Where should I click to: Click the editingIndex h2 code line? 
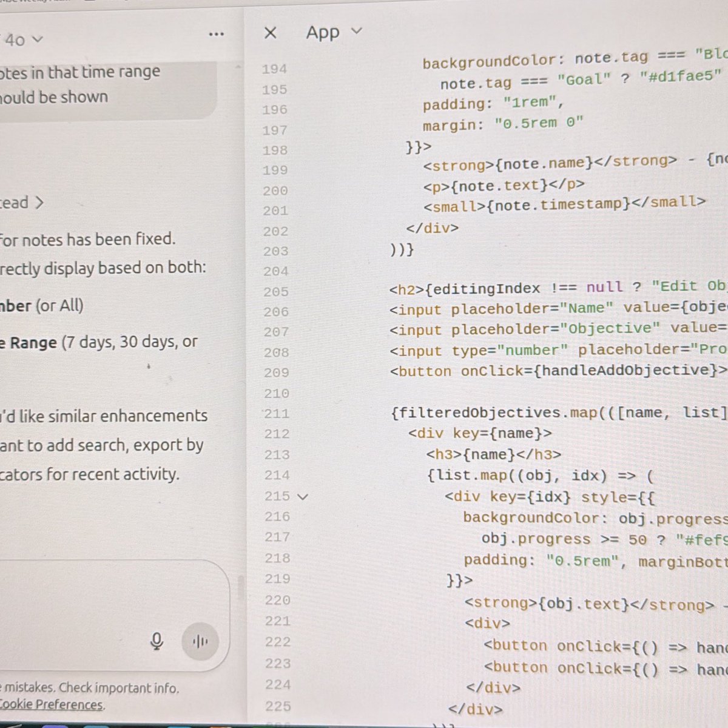558,287
